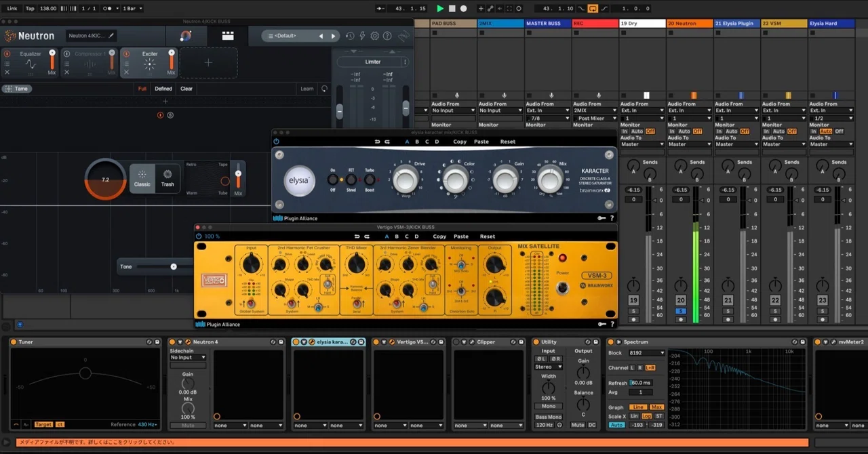Adjust the Exciter Tone slider handle
The image size is (868, 454).
(x=174, y=266)
